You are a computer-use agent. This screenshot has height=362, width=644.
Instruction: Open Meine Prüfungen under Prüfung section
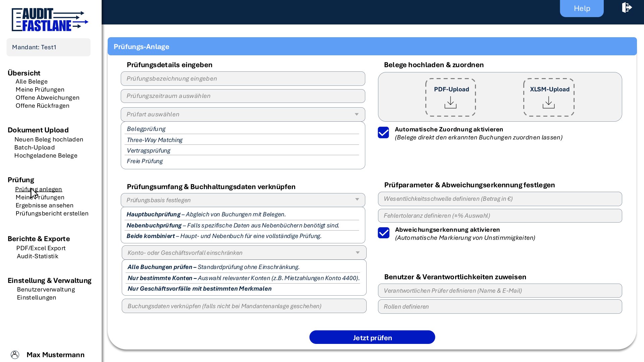point(40,197)
